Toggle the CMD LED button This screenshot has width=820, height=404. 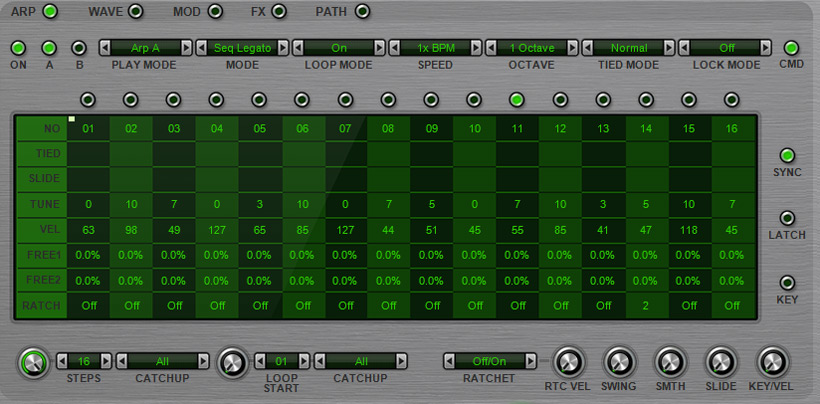pos(791,48)
